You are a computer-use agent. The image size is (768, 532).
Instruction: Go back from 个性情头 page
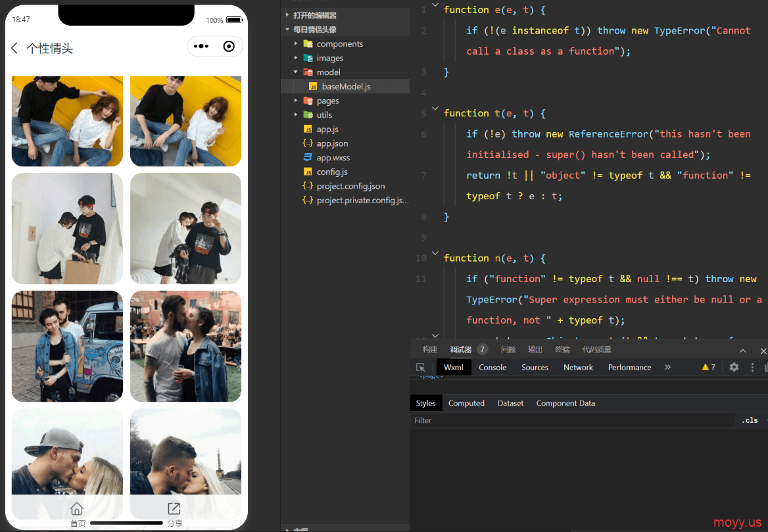click(x=14, y=48)
